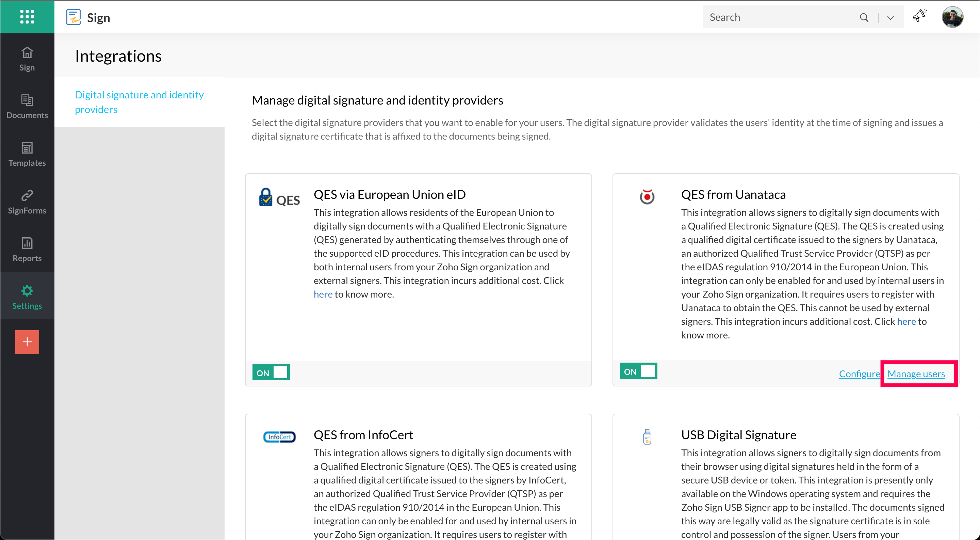This screenshot has width=980, height=540.
Task: Click Manage users link for Uanataca
Action: click(x=916, y=374)
